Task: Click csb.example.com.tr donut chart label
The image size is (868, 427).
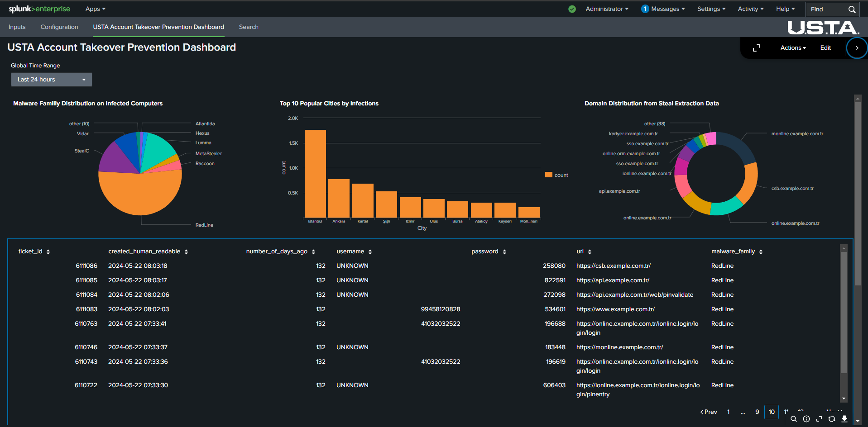Action: [x=792, y=189]
